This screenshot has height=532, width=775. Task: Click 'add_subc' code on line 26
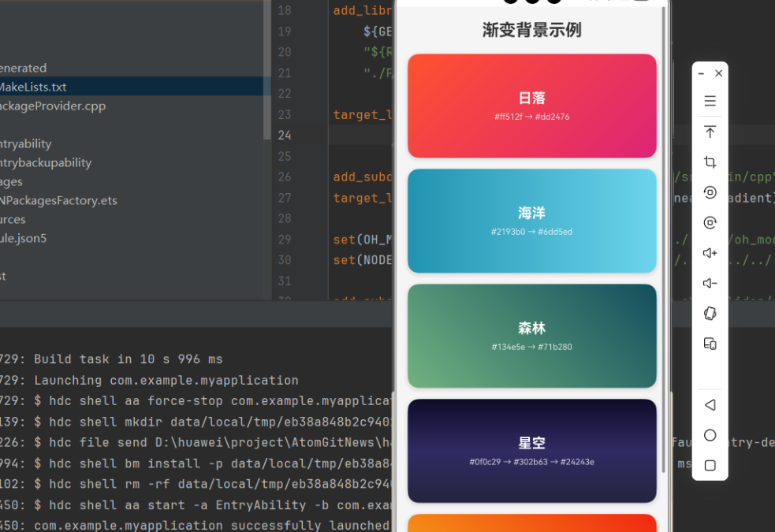pyautogui.click(x=363, y=177)
